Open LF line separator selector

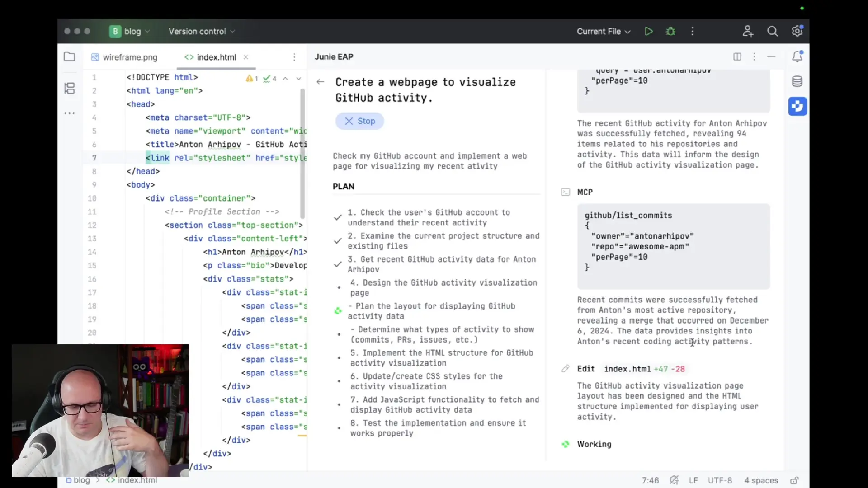point(693,480)
